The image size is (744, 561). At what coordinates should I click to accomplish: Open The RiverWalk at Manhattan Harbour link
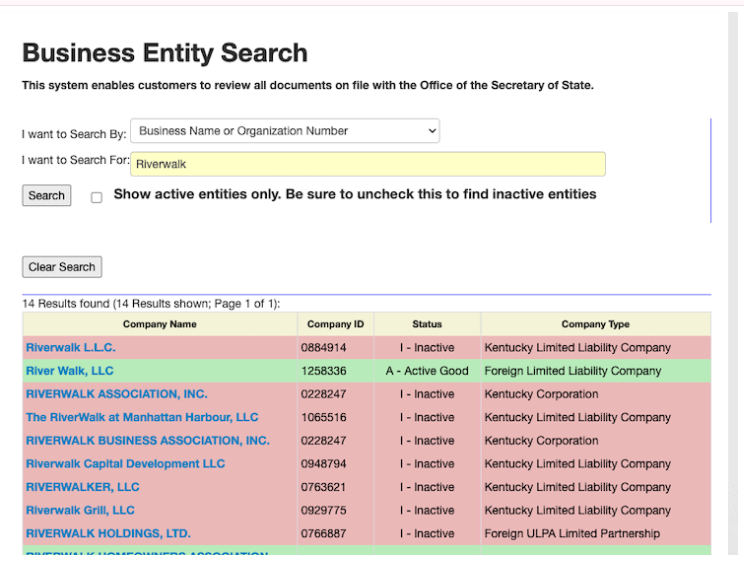click(x=142, y=418)
